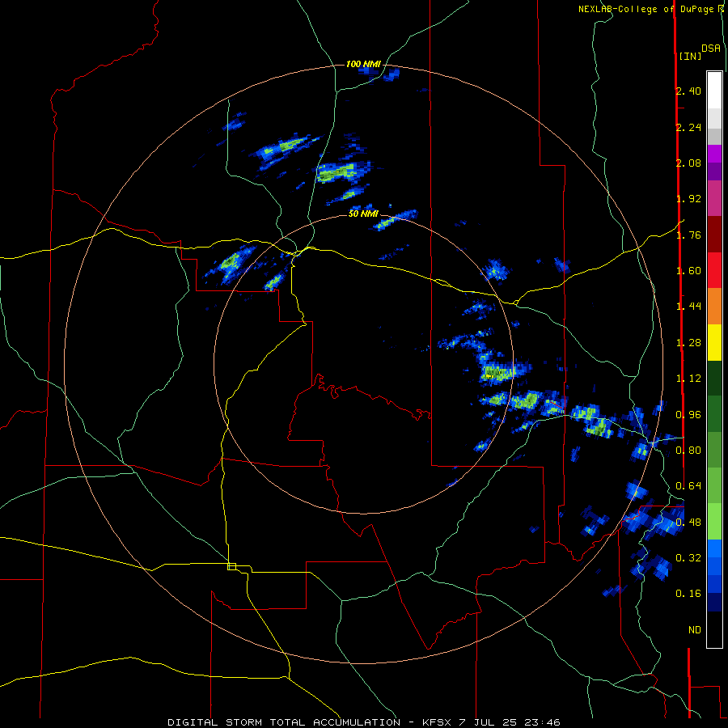Click the 0.64 legend value
The height and width of the screenshot is (728, 728).
coord(688,486)
